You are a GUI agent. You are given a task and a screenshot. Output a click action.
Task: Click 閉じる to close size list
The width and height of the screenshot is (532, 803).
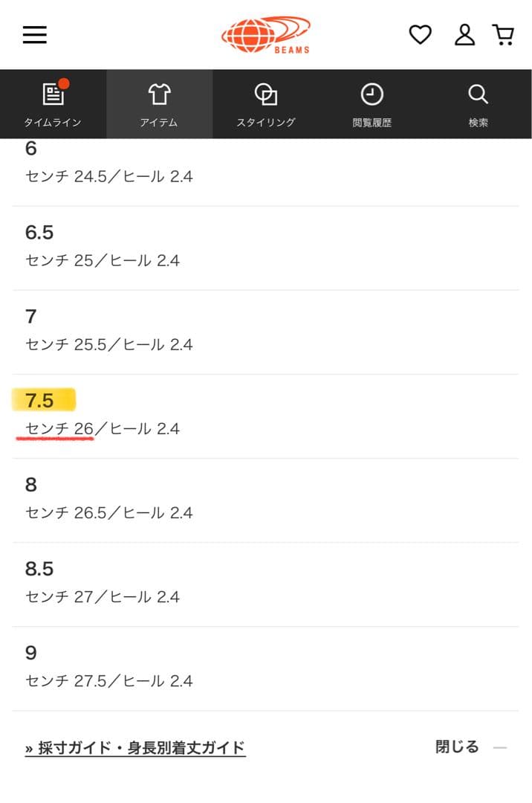(x=457, y=747)
